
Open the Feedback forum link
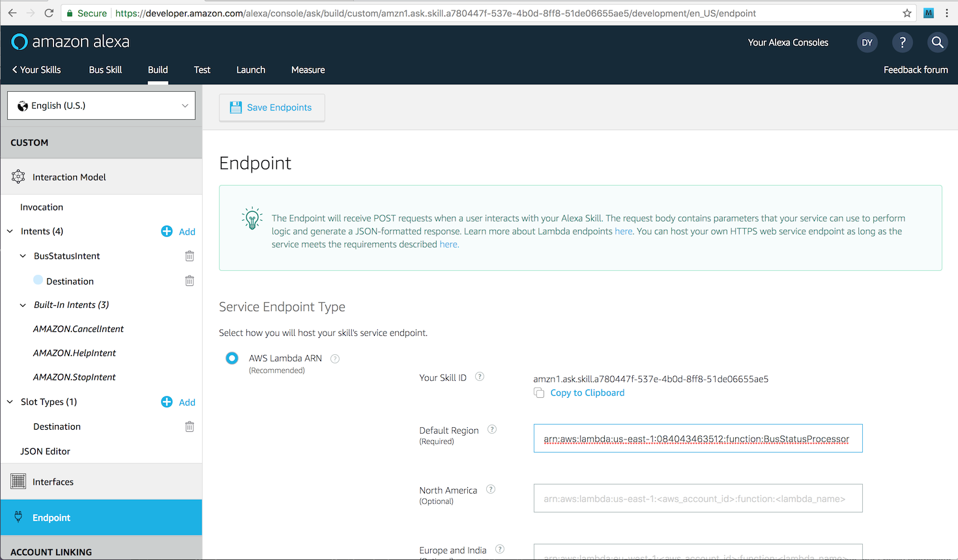coord(916,70)
